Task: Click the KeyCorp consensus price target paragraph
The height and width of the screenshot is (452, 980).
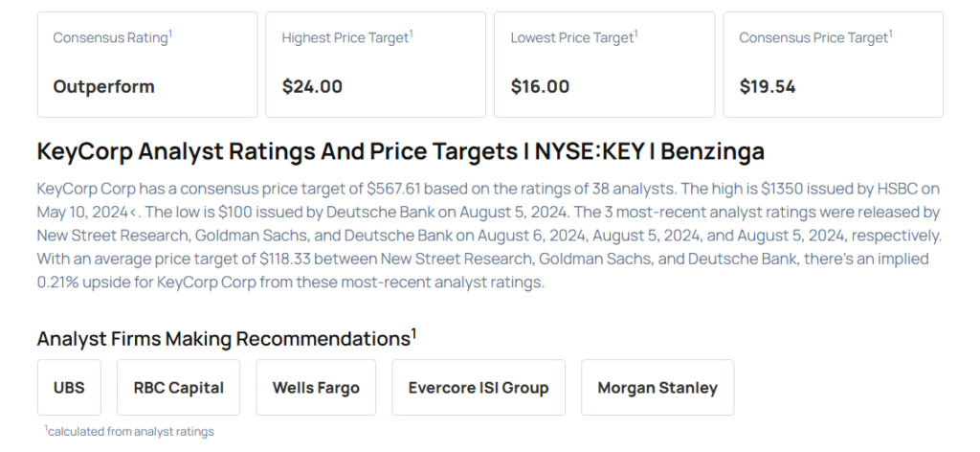Action: click(488, 235)
